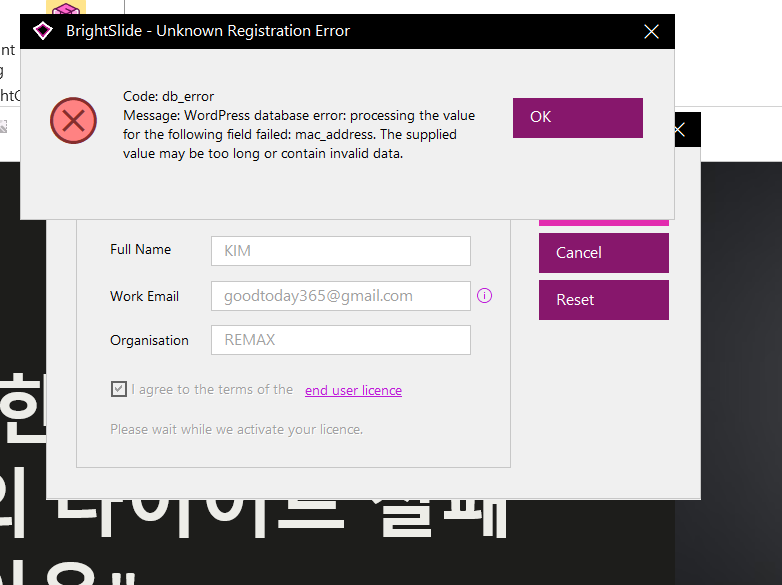Click the 'Work Email' label
Screen dimensions: 782x585
144,296
